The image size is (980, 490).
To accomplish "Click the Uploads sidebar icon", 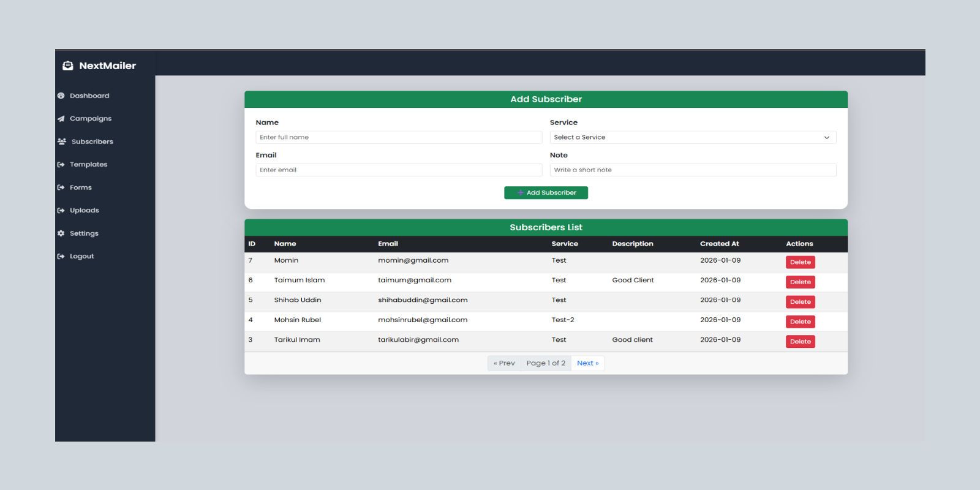I will (x=61, y=211).
